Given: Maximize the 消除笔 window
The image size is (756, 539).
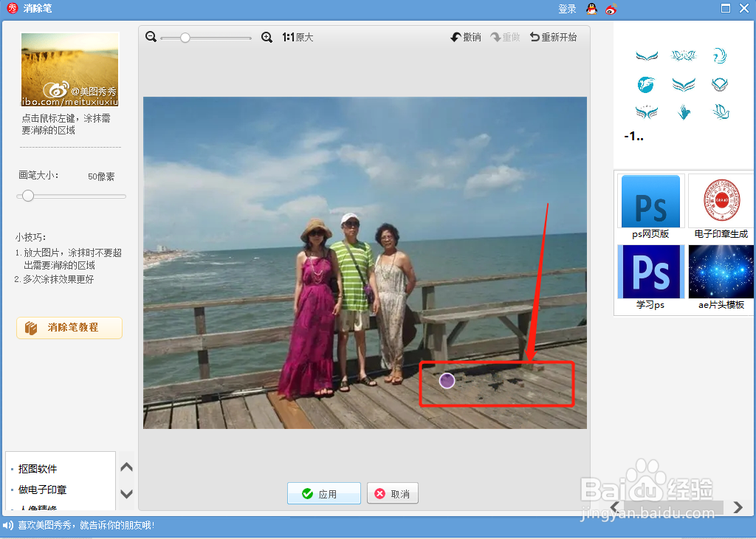Looking at the screenshot, I should (x=726, y=8).
